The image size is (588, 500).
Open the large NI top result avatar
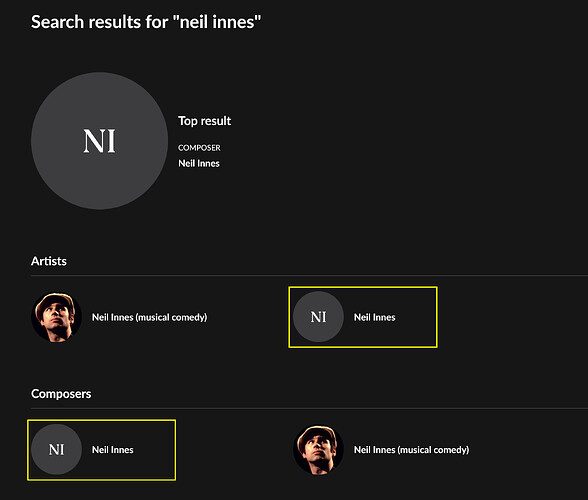99,141
